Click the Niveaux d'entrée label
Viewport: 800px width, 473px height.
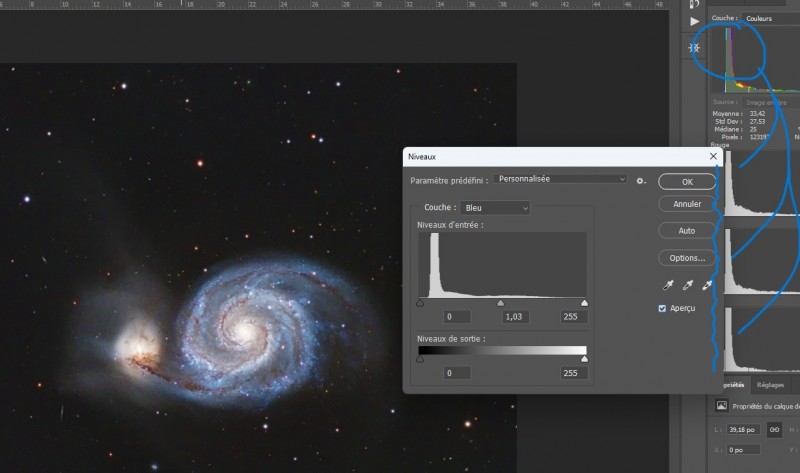point(450,225)
